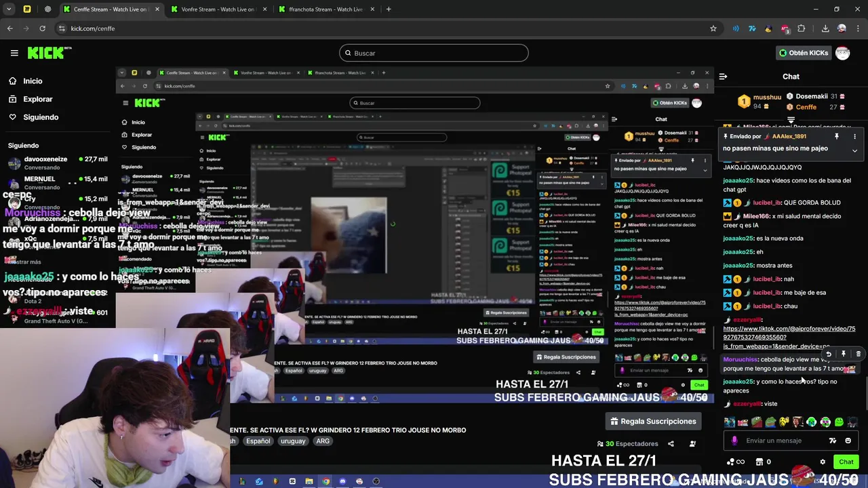This screenshot has height=488, width=868.
Task: Open MERNUEL channel in Siguiendo list
Action: pos(58,182)
